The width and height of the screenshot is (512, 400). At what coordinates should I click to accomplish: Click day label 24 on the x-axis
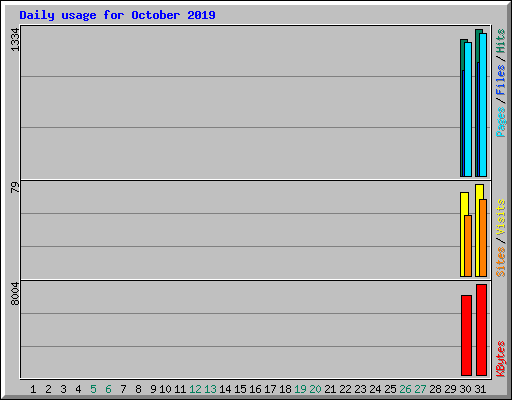(375, 389)
